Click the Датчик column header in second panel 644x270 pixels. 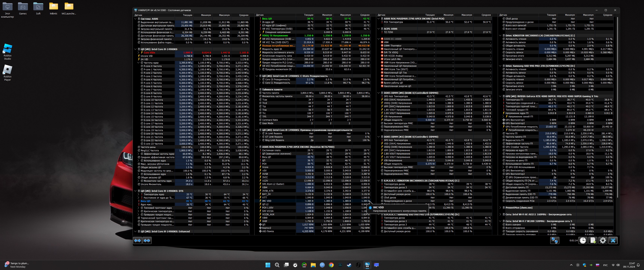[260, 15]
